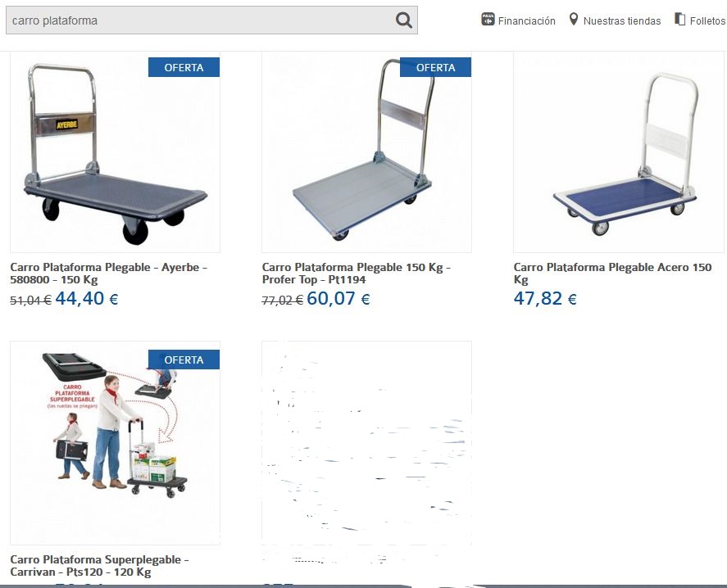Open the Folletos link
The height and width of the screenshot is (588, 727).
coord(707,20)
